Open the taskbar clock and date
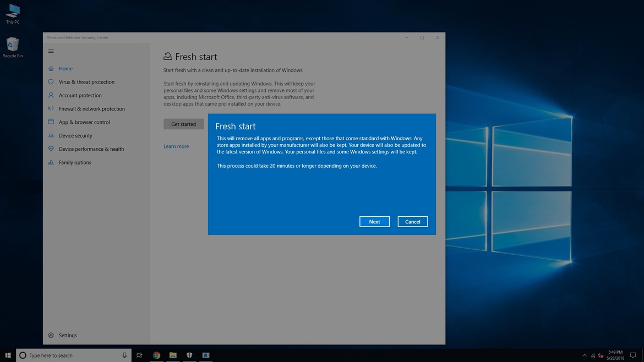Screen dimensions: 644x362 [x=615, y=355]
